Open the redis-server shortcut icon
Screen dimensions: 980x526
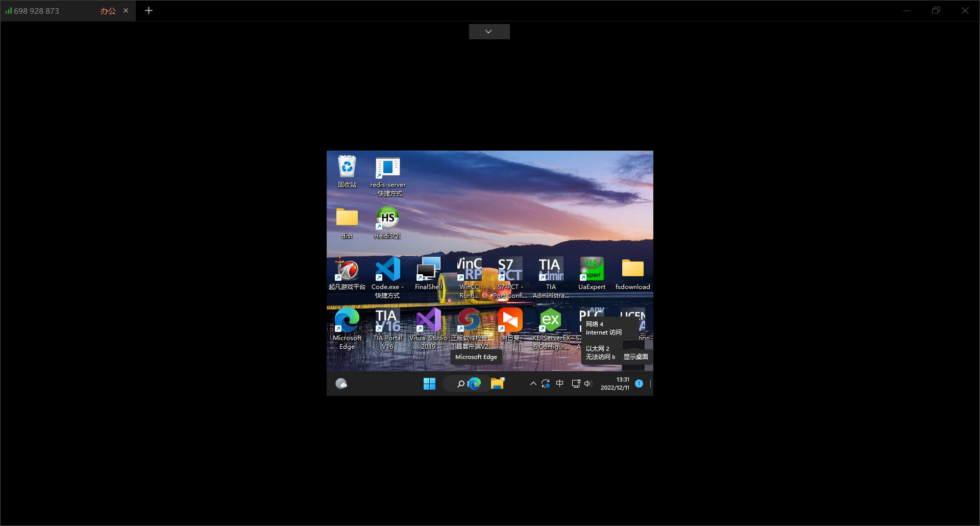(388, 176)
